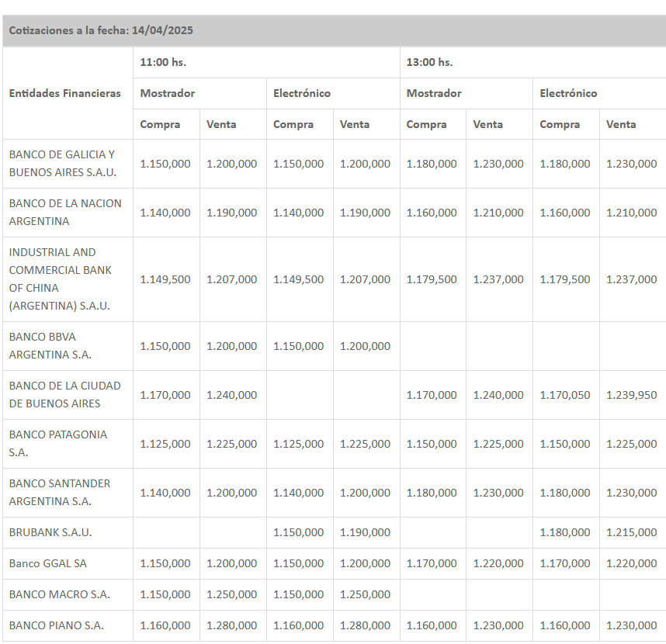The width and height of the screenshot is (666, 644).
Task: Click Brubank 13:00 Electrónico Compra 1.180,000
Action: click(x=565, y=532)
